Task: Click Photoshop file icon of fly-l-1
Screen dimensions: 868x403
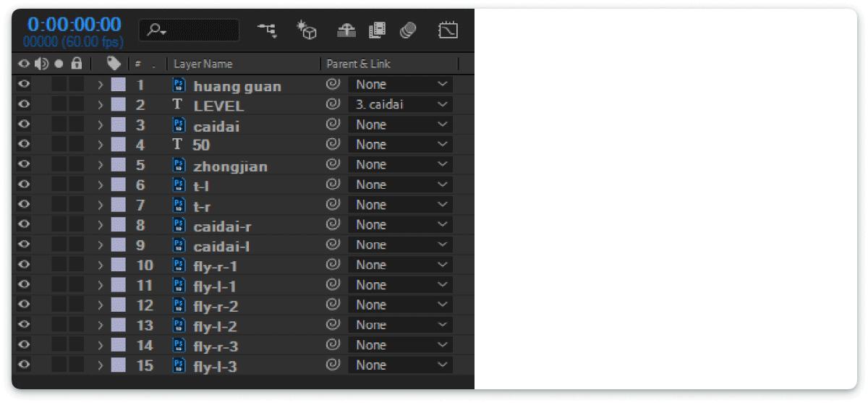Action: point(179,285)
